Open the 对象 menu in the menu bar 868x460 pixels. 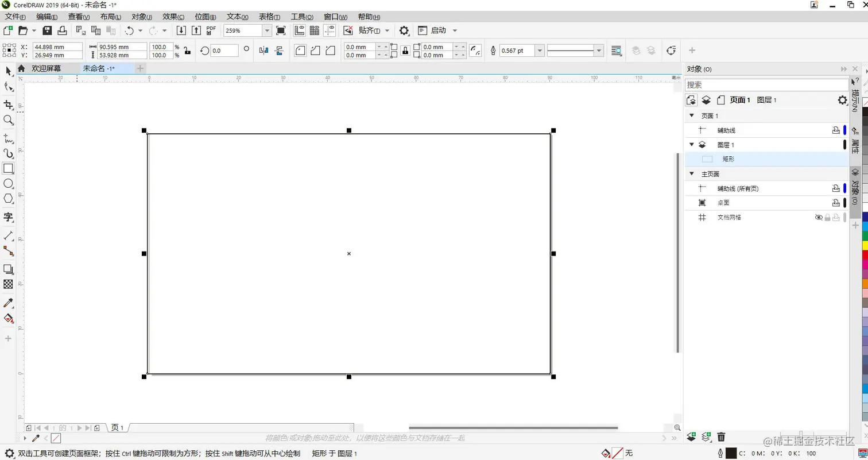142,17
